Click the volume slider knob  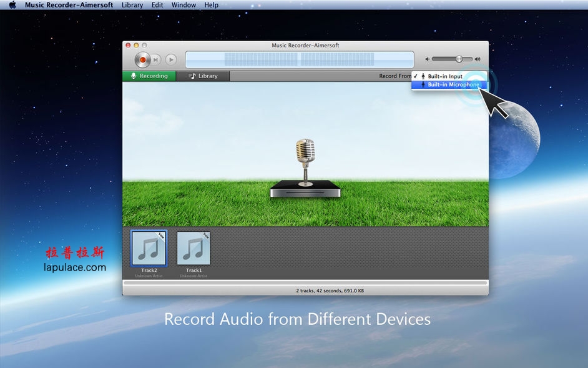click(x=459, y=59)
